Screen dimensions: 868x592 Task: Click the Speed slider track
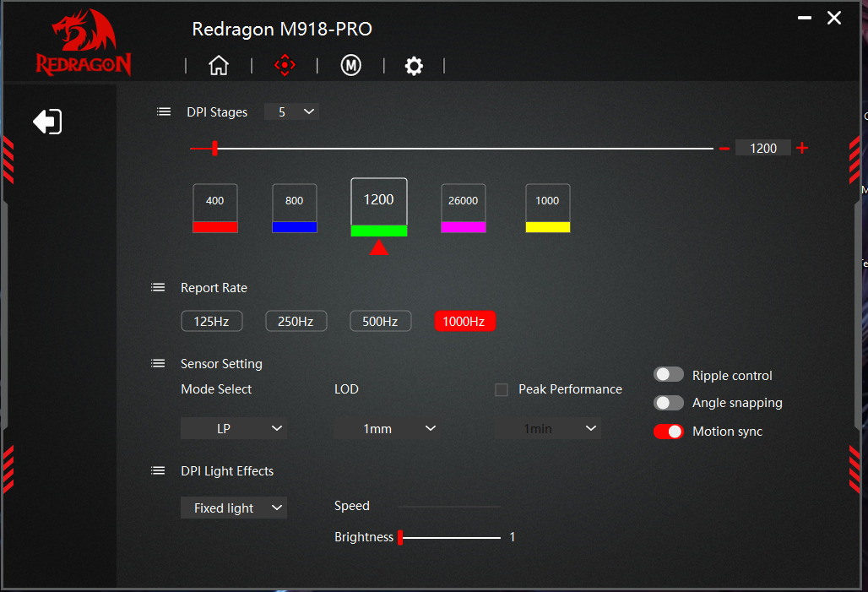click(x=449, y=506)
